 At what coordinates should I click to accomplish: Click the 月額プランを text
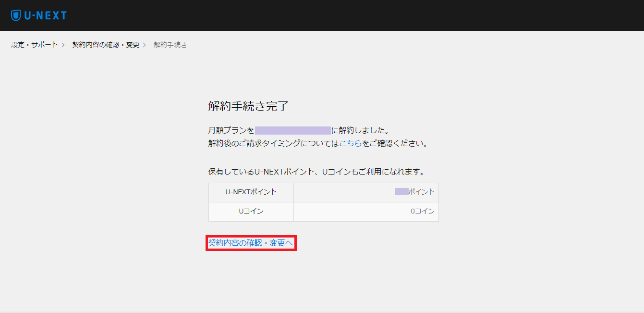231,130
